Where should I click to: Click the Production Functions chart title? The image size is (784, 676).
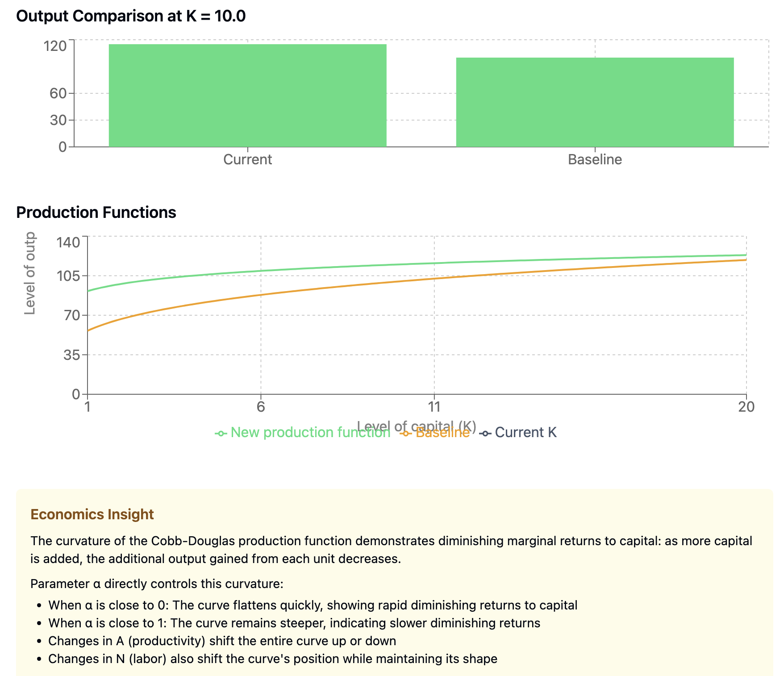tap(96, 212)
